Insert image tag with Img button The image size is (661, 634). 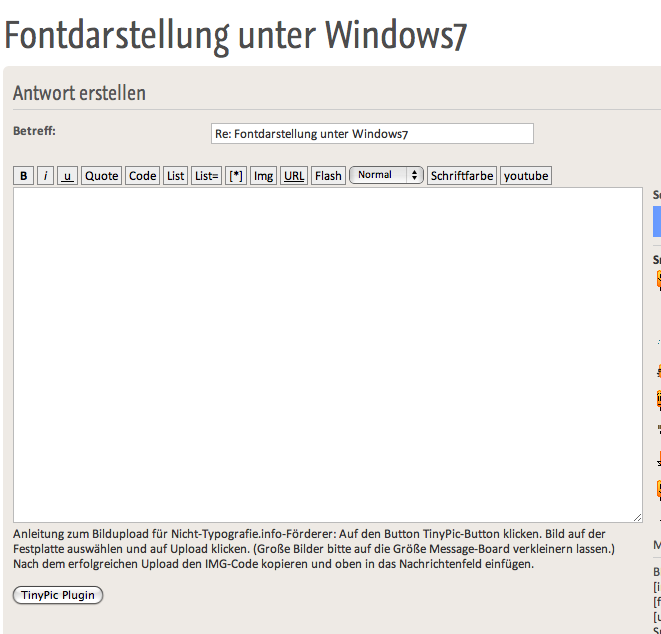point(263,175)
